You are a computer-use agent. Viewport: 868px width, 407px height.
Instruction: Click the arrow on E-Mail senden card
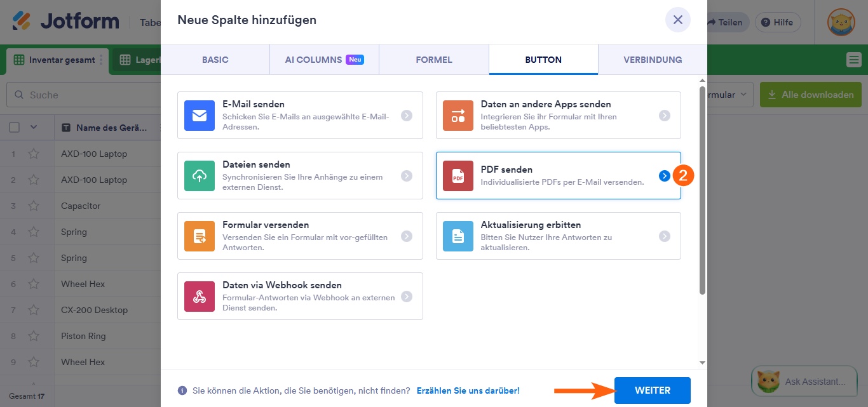pos(407,116)
